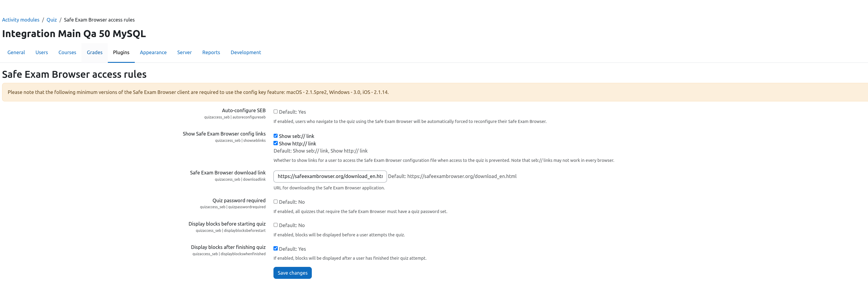868x295 pixels.
Task: Click 'URL for downloading the Safe Exam Browser application.'
Action: [x=329, y=188]
